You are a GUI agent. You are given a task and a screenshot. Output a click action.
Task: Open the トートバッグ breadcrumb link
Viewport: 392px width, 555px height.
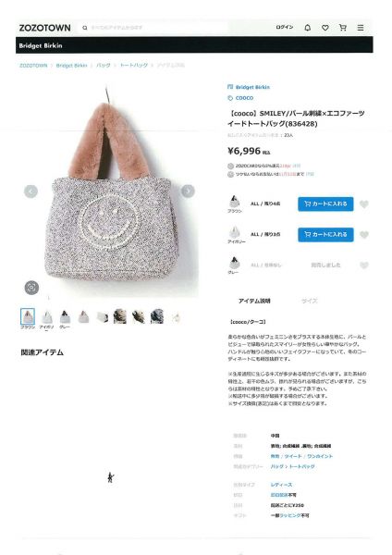tap(134, 65)
